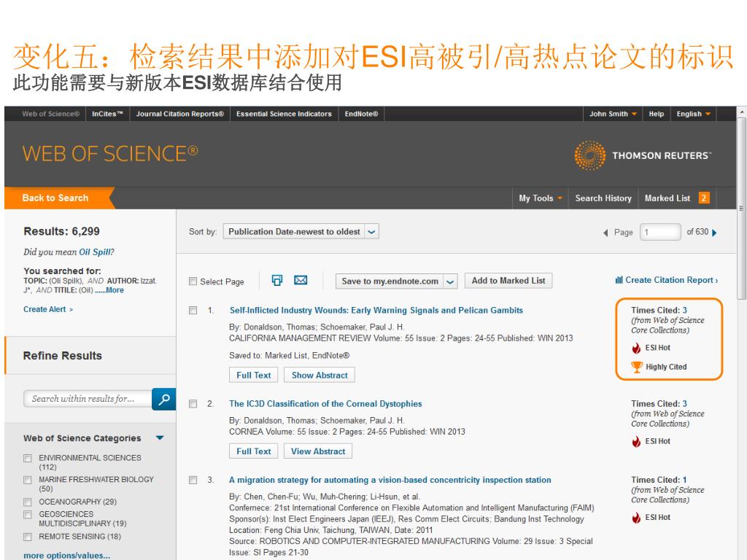The image size is (747, 560).
Task: Toggle the Select Page checkbox
Action: (193, 281)
